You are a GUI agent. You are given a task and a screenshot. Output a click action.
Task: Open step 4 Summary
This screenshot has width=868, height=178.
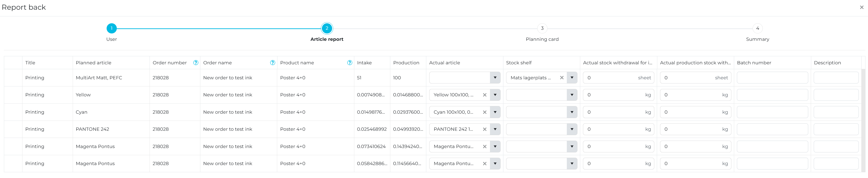click(x=757, y=29)
